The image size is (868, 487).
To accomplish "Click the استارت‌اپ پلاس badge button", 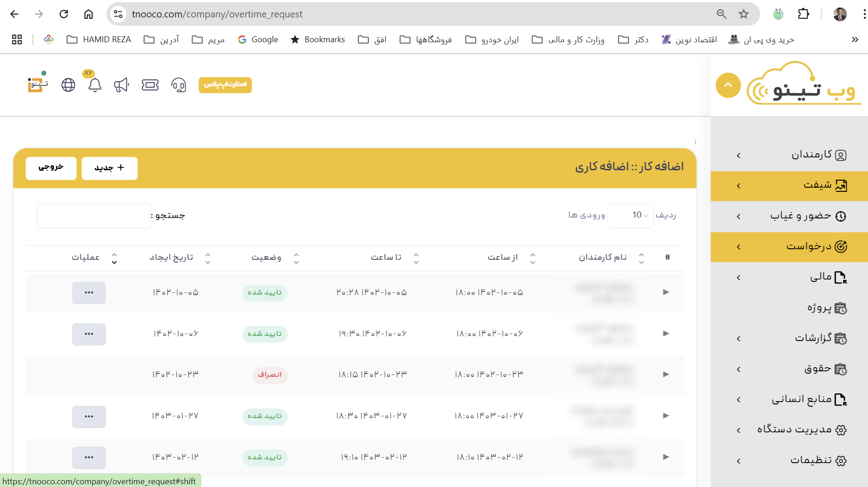I will pyautogui.click(x=225, y=85).
